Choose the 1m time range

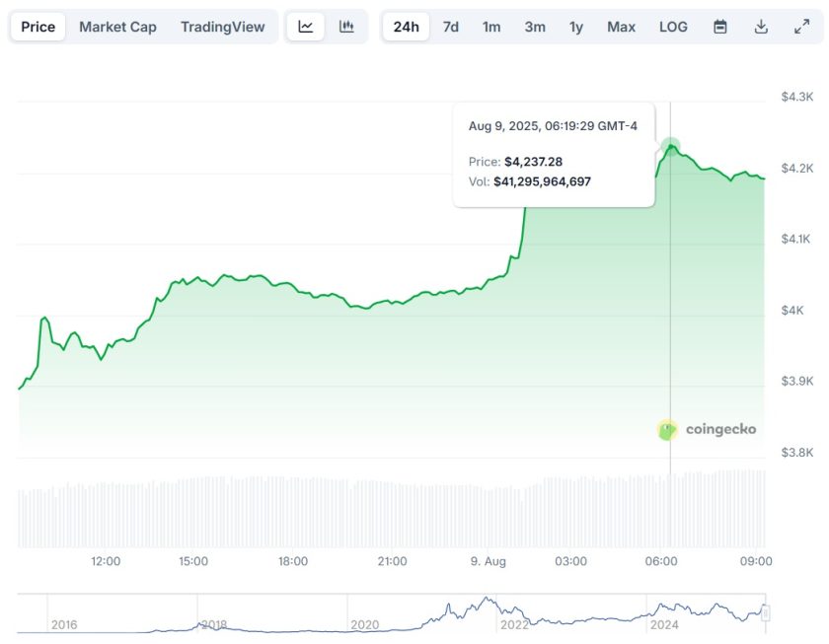491,27
